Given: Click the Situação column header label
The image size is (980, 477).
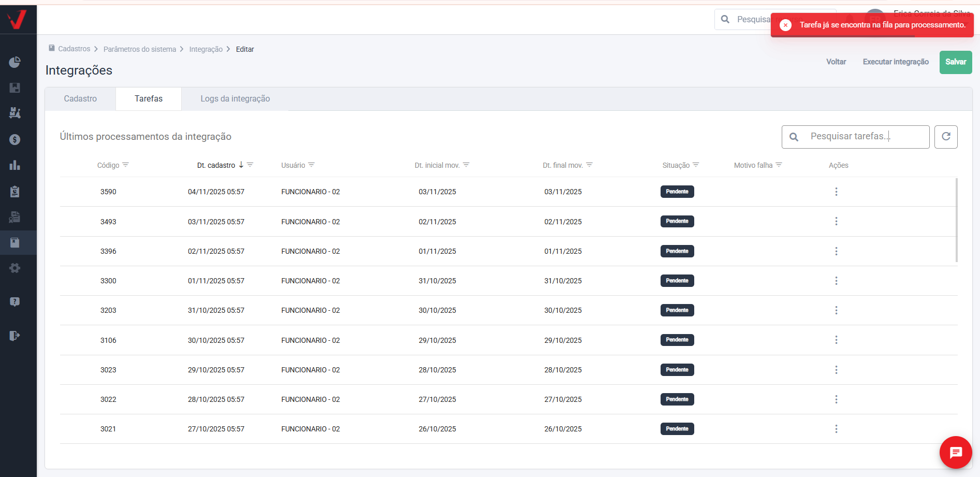Looking at the screenshot, I should click(676, 165).
